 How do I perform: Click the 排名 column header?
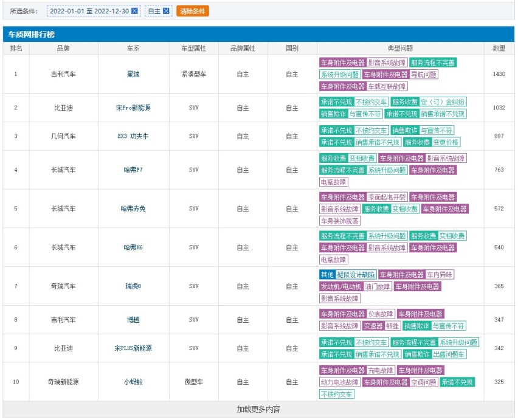tap(16, 48)
